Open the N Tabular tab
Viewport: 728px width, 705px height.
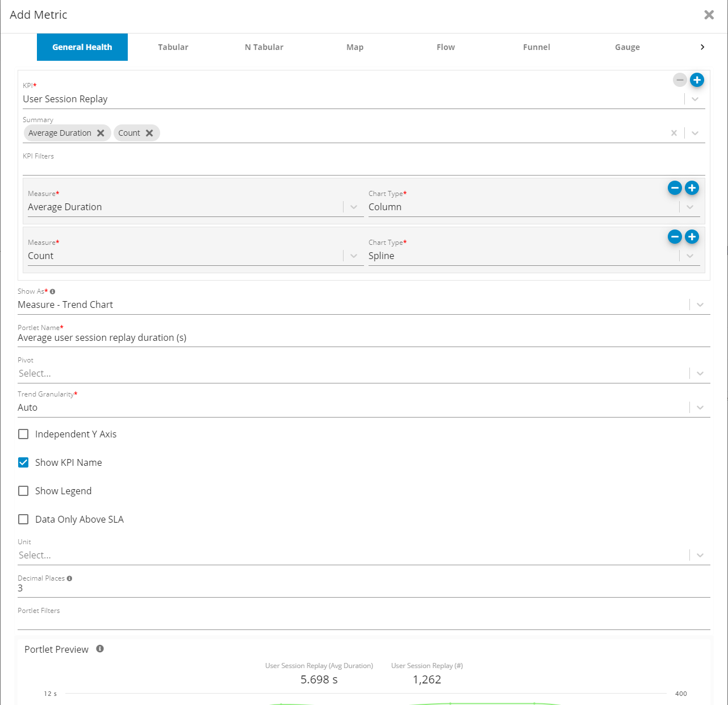[263, 47]
